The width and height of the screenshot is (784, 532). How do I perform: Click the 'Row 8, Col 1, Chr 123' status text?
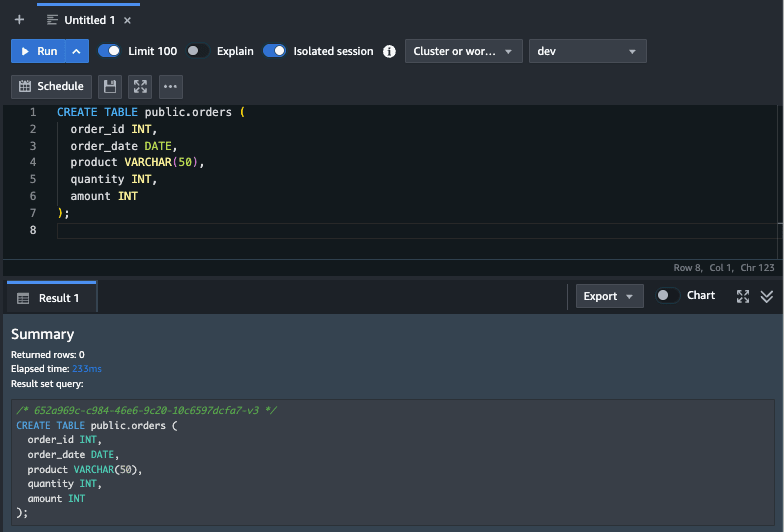[x=724, y=268]
